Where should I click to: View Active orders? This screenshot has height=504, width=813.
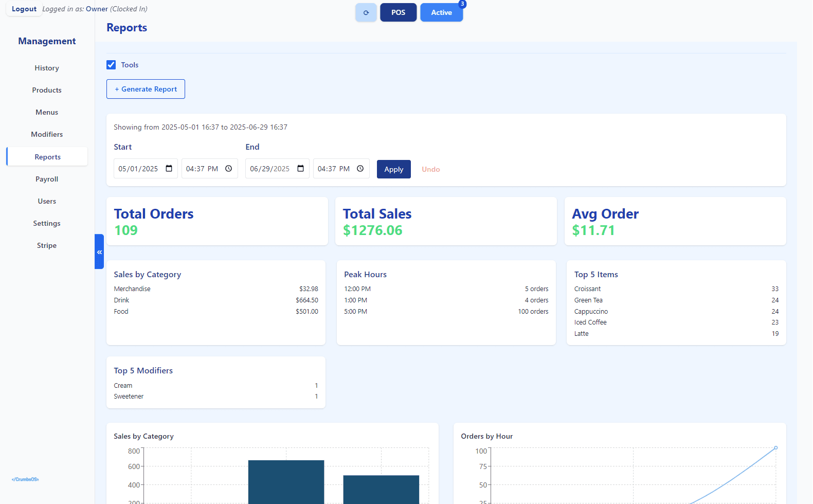click(441, 12)
